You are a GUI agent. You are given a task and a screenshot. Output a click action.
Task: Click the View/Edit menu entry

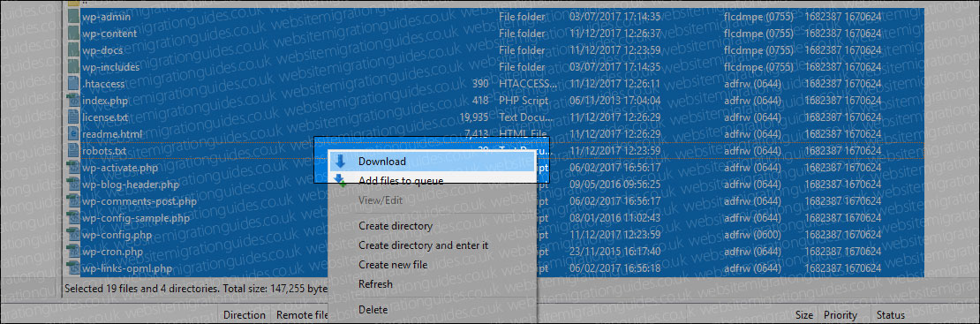point(432,200)
